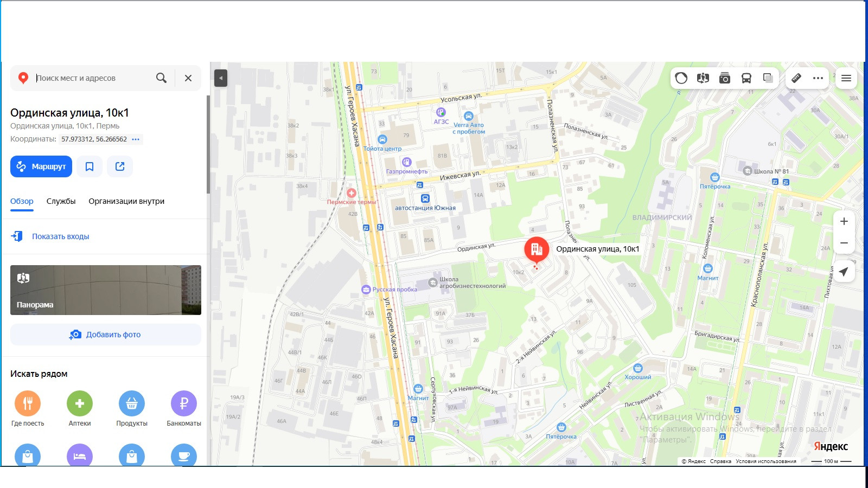Open the Хороший store marker
The image size is (868, 488).
coord(638,368)
